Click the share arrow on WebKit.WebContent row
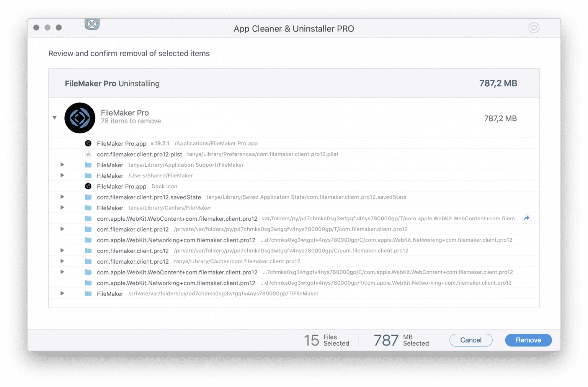588x387 pixels. 527,218
